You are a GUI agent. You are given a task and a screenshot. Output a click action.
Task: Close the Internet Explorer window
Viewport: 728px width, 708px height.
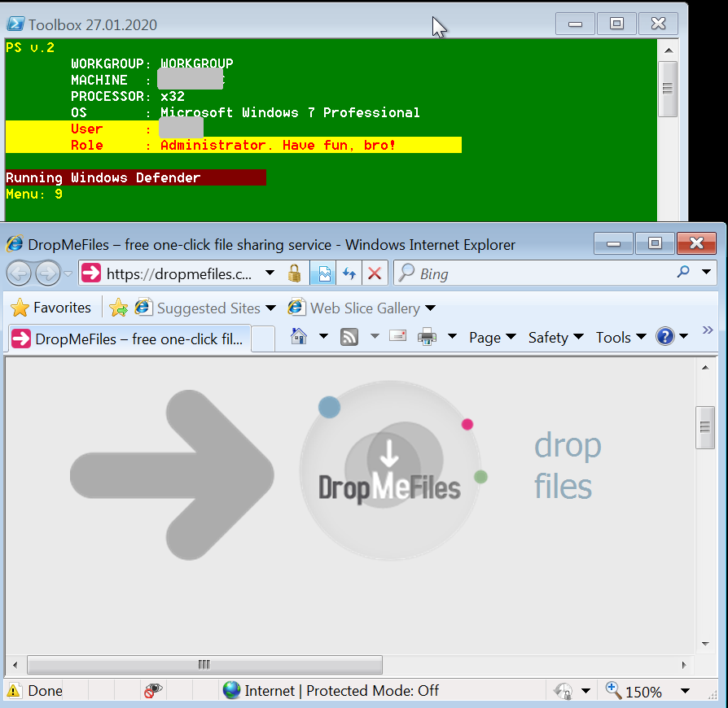(696, 243)
